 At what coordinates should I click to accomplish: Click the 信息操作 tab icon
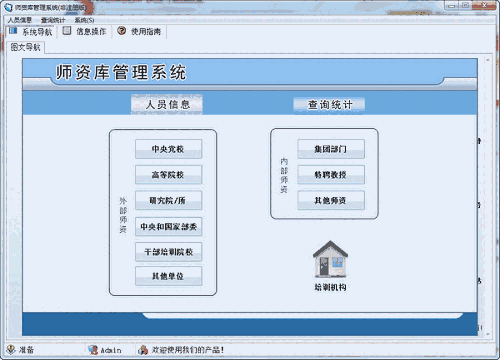click(67, 31)
